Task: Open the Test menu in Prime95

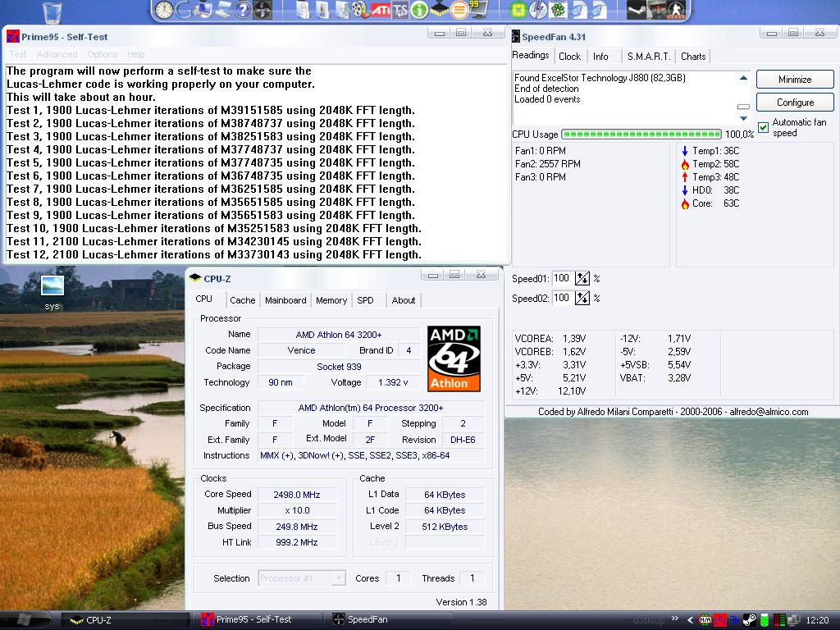Action: pos(17,54)
